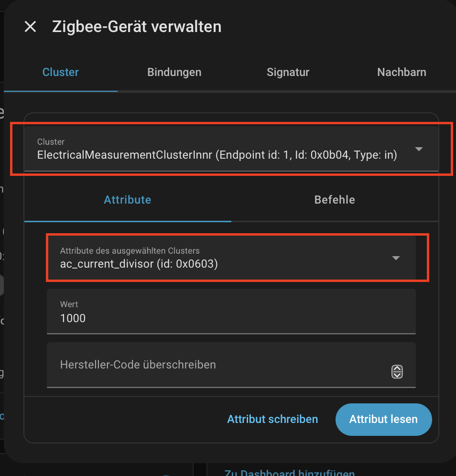Switch to the Bindungen tab
Screen dimensions: 456x476
pyautogui.click(x=174, y=73)
